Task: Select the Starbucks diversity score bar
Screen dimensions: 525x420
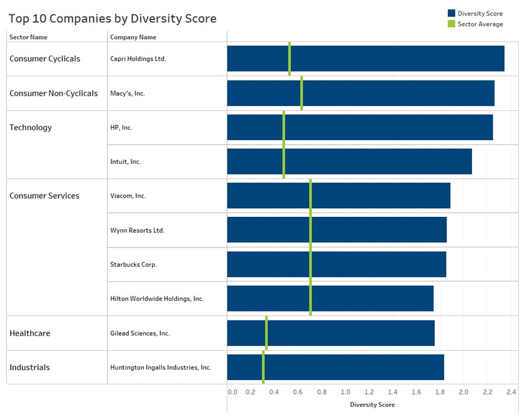Action: coord(337,264)
